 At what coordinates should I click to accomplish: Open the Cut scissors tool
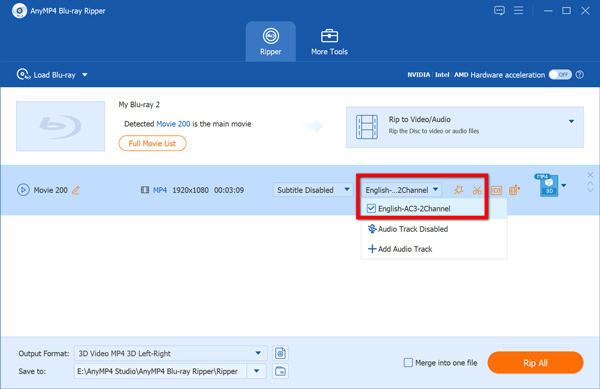tap(477, 190)
